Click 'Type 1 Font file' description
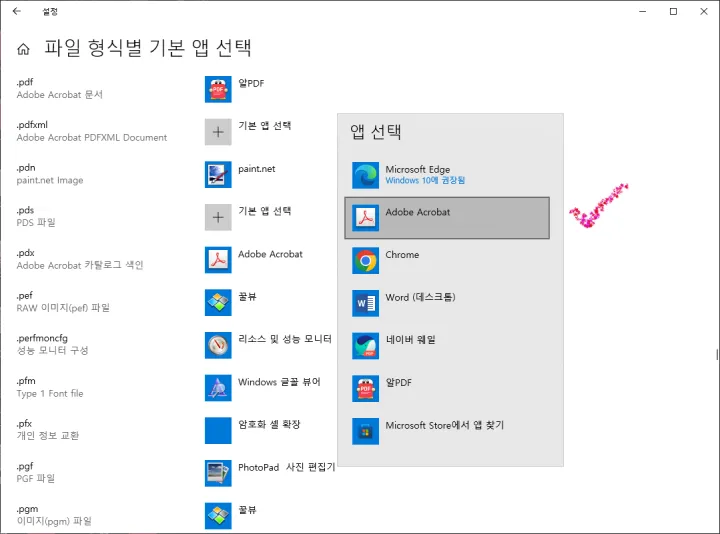The width and height of the screenshot is (720, 534). (x=50, y=393)
